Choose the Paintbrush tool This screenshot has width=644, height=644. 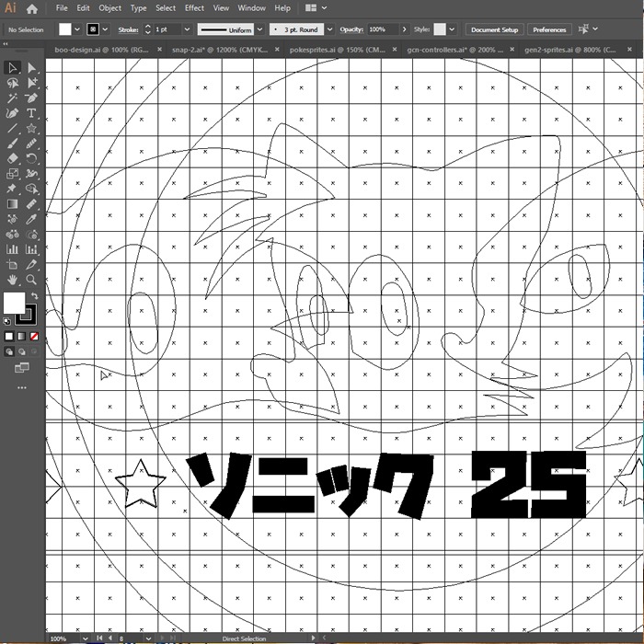[12, 144]
